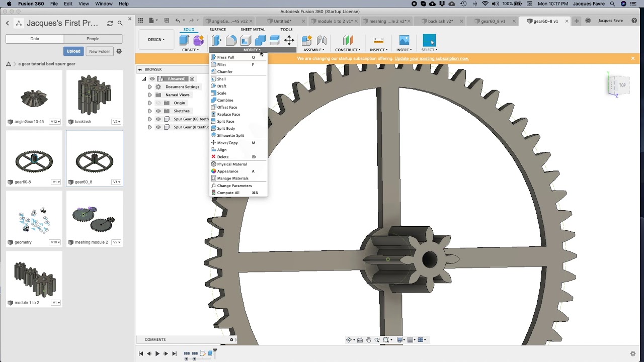Switch to the SURFACE ribbon tab
Image resolution: width=644 pixels, height=362 pixels.
[218, 30]
